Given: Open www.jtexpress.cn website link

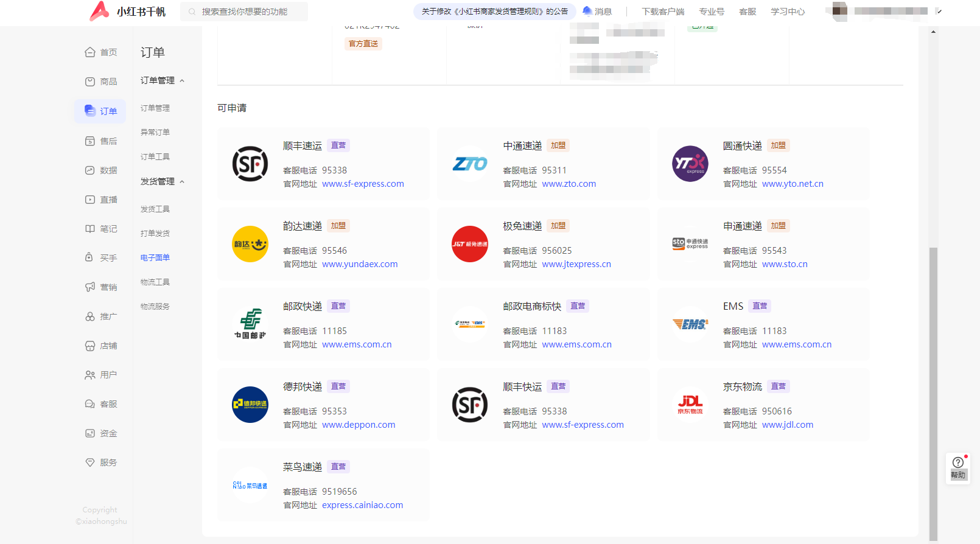Looking at the screenshot, I should coord(576,264).
